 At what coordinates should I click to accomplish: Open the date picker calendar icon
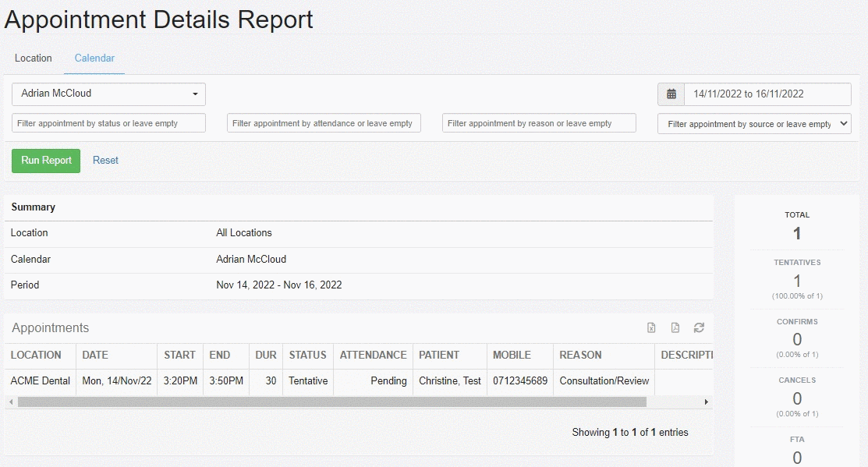[671, 94]
